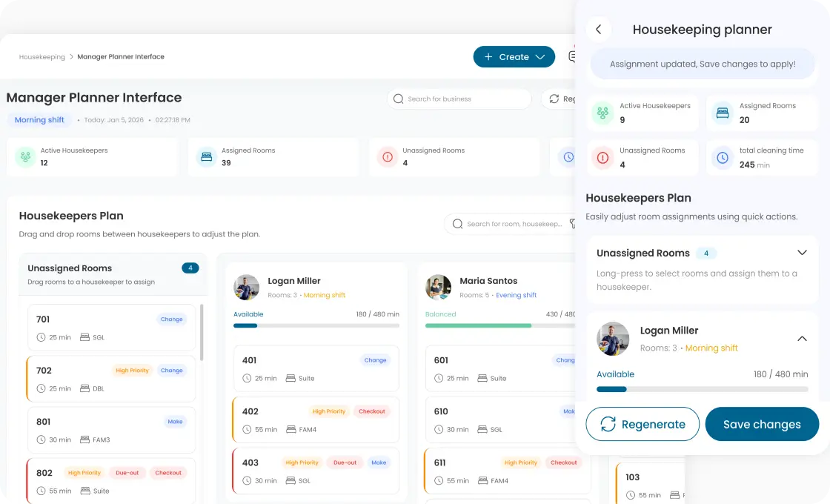The image size is (830, 504).
Task: Click Maria Santos's profile photo
Action: [x=438, y=288]
